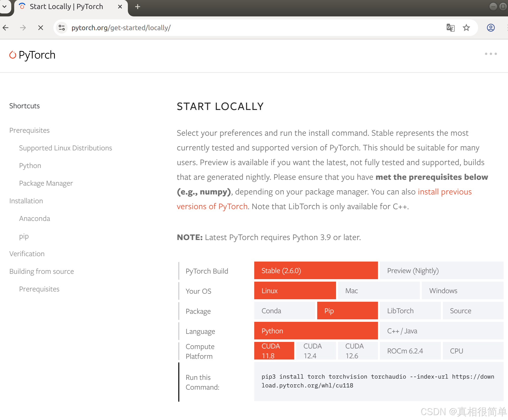The width and height of the screenshot is (508, 420).
Task: Open install previous versions link
Action: pyautogui.click(x=445, y=192)
